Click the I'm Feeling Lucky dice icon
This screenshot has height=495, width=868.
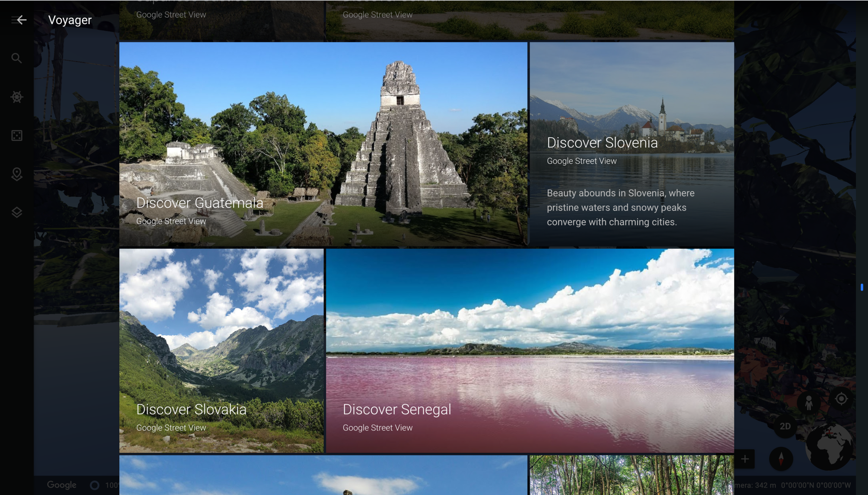click(x=17, y=135)
